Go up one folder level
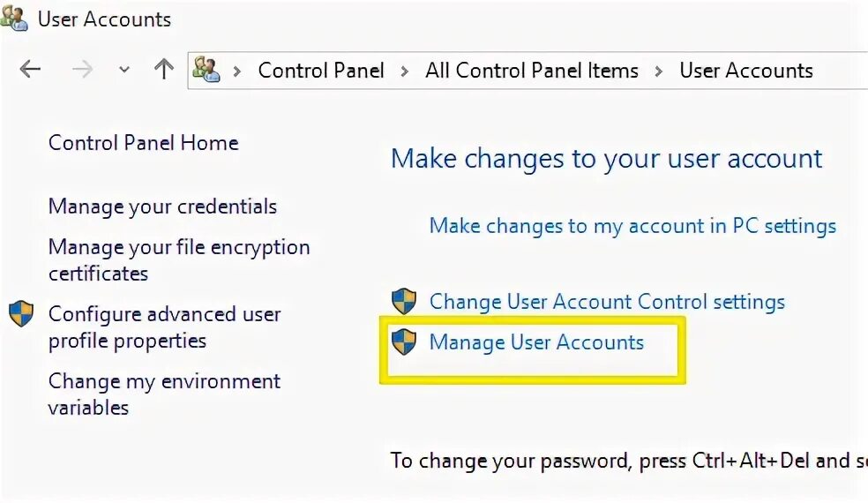 [163, 70]
